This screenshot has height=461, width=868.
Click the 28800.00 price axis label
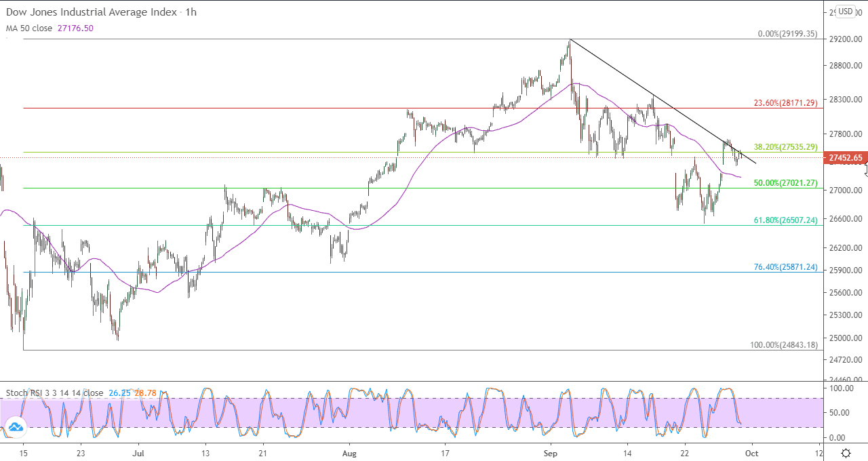click(845, 66)
